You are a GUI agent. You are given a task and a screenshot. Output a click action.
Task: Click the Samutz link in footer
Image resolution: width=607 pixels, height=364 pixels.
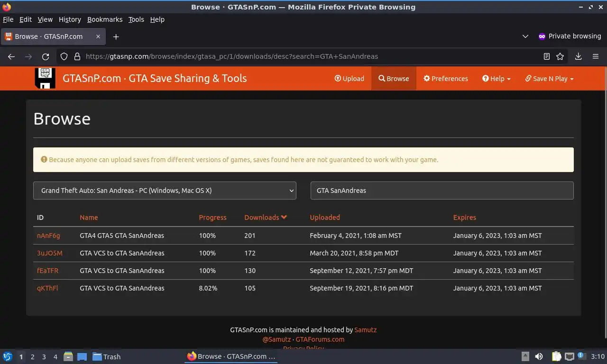tap(366, 330)
